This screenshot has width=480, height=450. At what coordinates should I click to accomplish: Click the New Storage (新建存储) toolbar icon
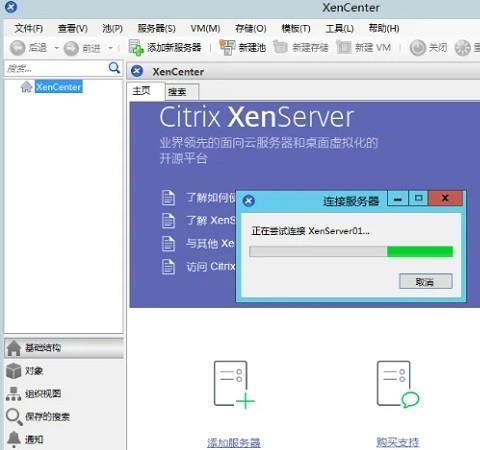coord(280,47)
